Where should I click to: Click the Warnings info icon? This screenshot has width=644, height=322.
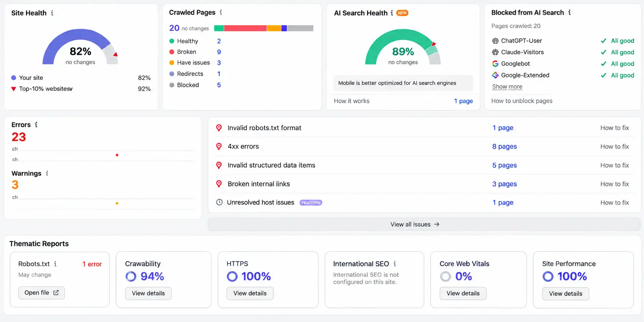point(47,173)
